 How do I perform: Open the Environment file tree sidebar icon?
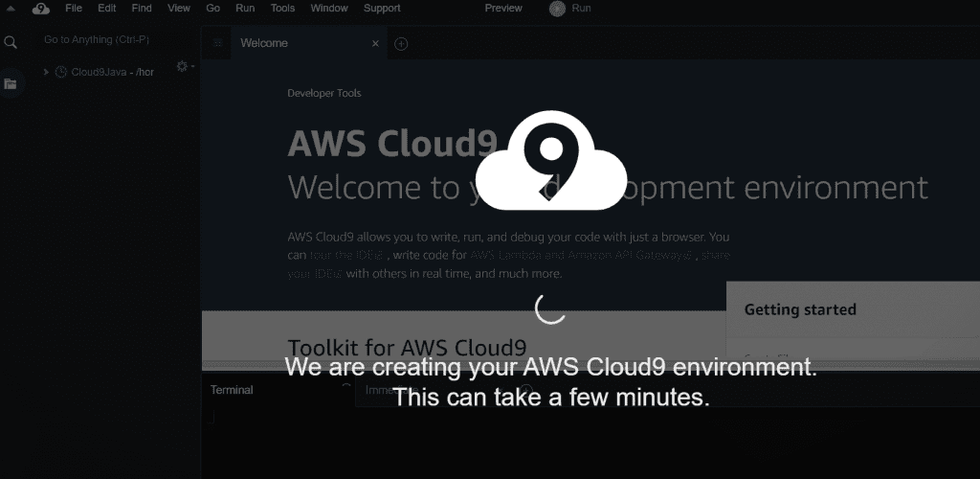point(11,84)
